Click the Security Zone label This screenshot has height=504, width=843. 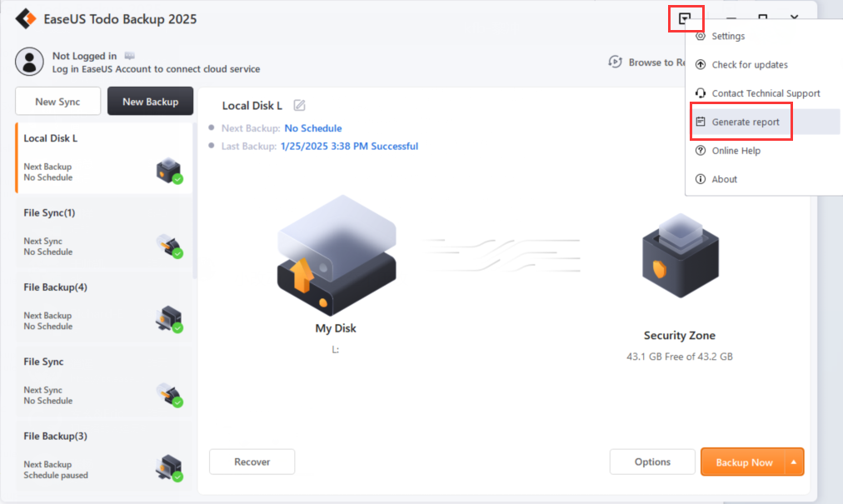tap(680, 336)
